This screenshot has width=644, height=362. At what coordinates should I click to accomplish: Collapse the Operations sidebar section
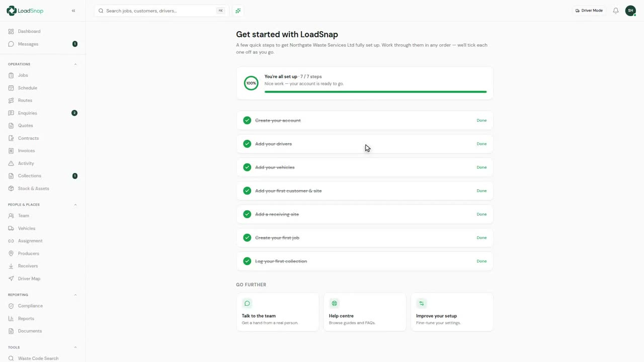(75, 64)
